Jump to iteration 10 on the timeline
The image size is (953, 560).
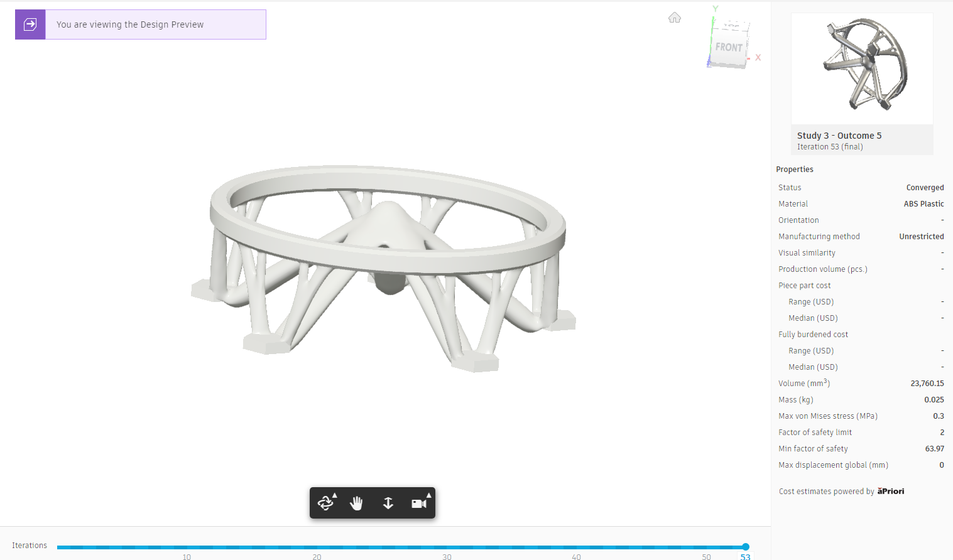pos(187,556)
